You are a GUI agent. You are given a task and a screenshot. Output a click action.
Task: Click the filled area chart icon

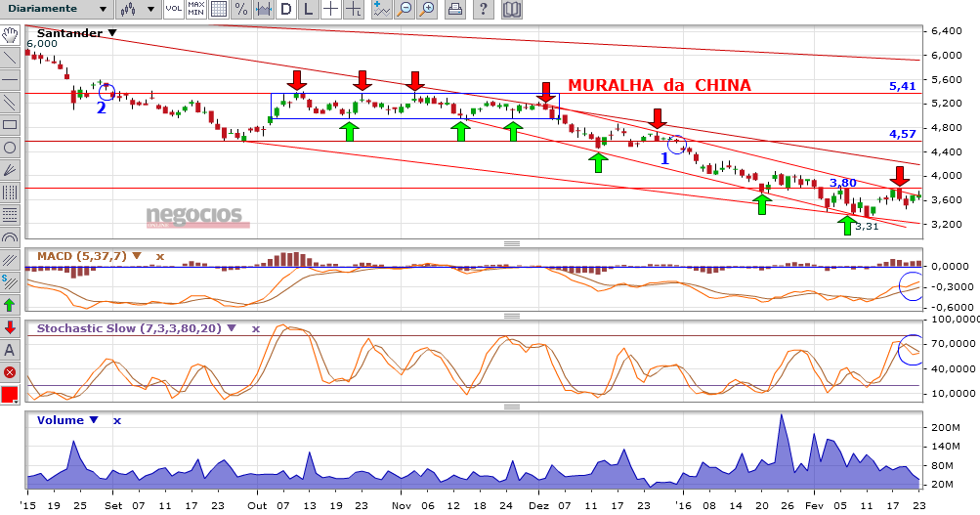pos(263,9)
